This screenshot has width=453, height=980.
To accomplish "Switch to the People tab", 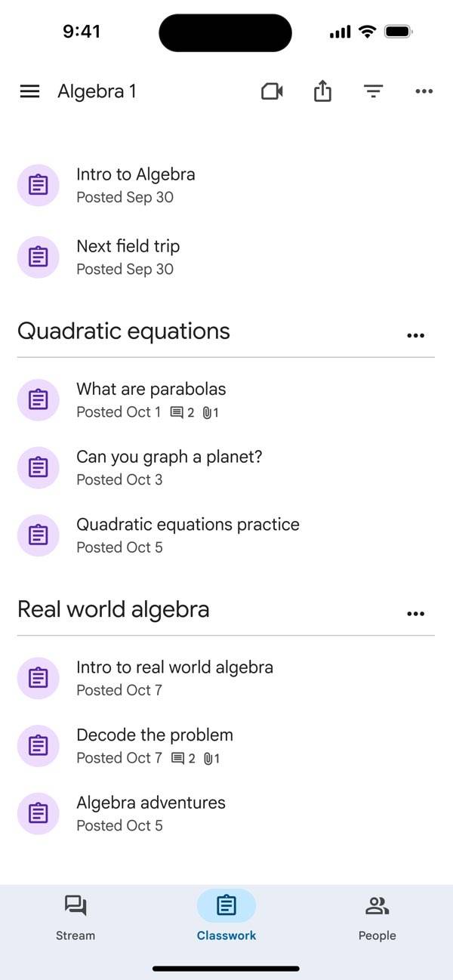I will (377, 917).
